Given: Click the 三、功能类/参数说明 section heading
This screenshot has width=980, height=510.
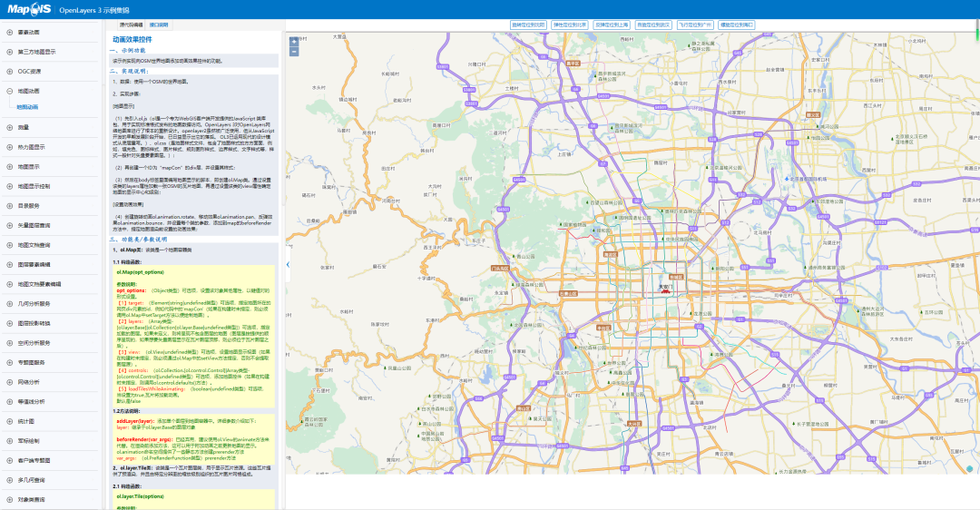Looking at the screenshot, I should [138, 240].
